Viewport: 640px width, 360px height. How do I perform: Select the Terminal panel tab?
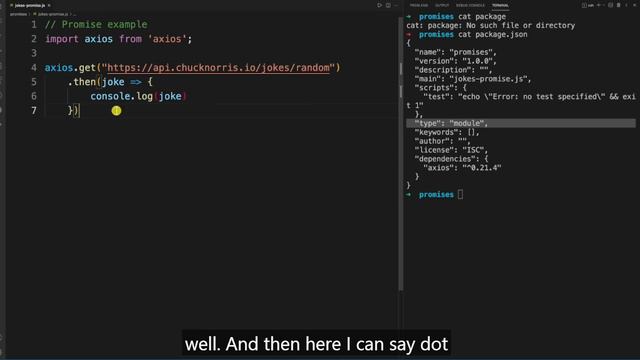(x=500, y=5)
